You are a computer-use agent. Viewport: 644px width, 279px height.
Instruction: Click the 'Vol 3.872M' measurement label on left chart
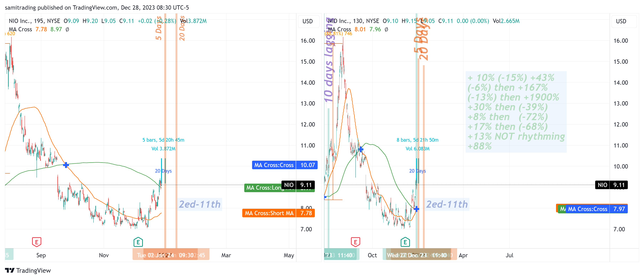(x=163, y=149)
